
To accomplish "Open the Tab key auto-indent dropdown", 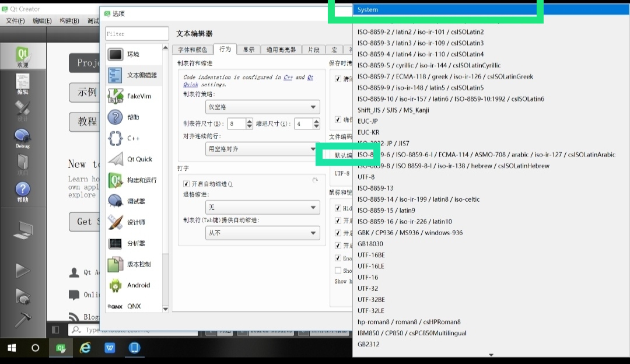I will [262, 233].
